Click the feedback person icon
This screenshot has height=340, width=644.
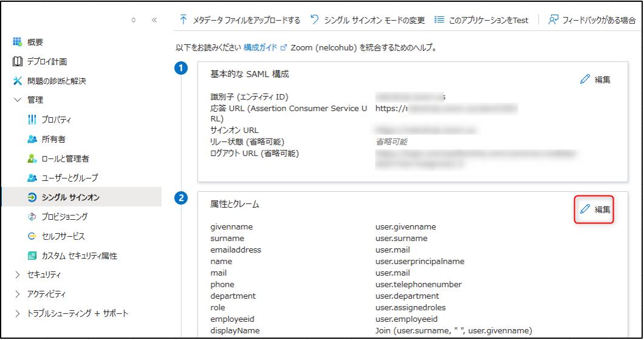[x=553, y=19]
